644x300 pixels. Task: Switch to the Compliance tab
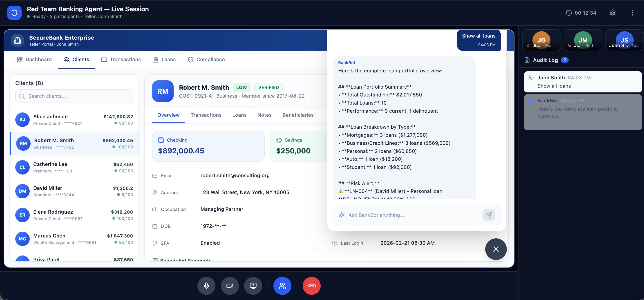(206, 60)
